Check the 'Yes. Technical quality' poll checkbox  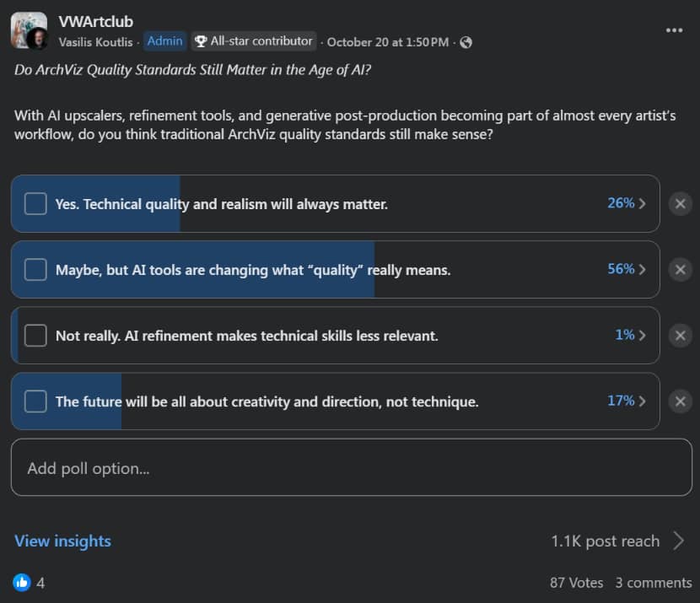pyautogui.click(x=34, y=203)
